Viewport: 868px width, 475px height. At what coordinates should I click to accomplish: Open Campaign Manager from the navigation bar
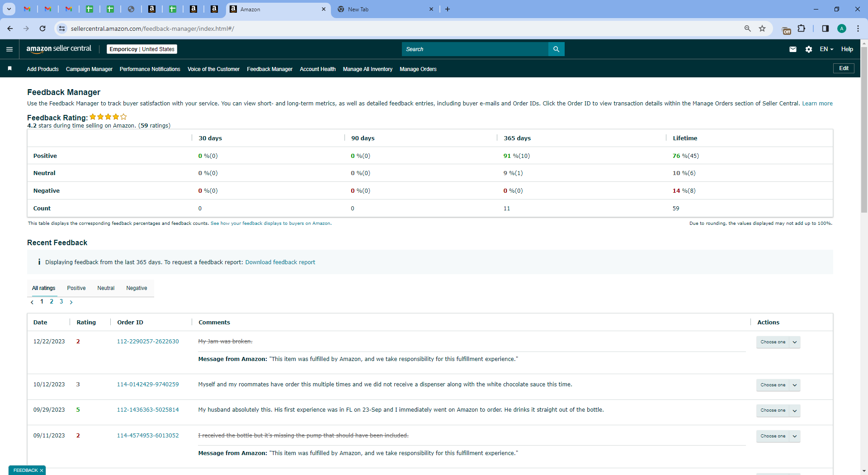click(x=89, y=69)
